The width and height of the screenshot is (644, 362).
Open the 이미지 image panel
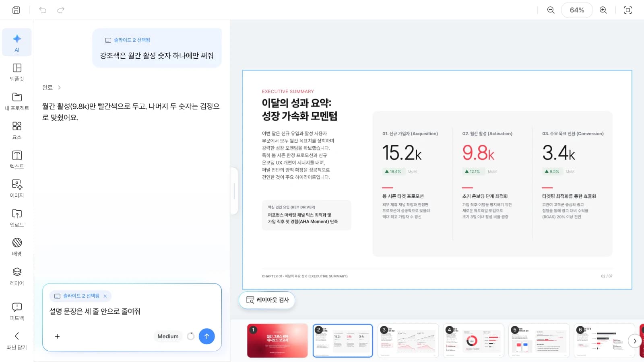pyautogui.click(x=17, y=189)
